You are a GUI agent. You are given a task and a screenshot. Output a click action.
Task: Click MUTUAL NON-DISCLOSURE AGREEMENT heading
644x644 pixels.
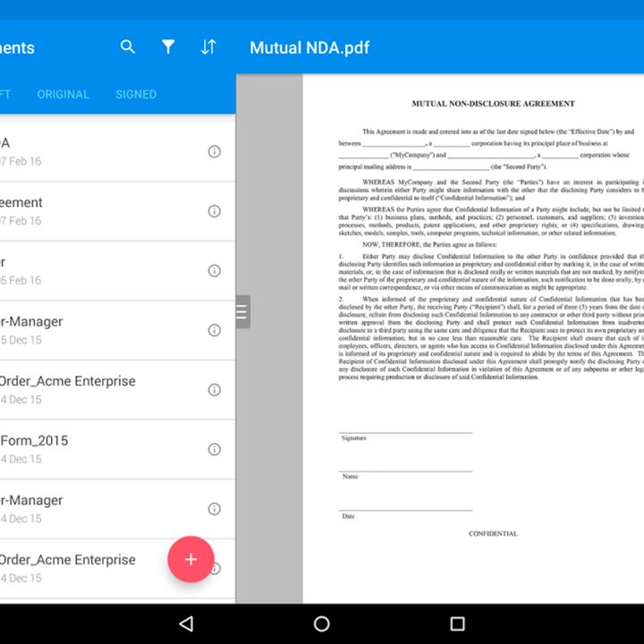(x=493, y=104)
